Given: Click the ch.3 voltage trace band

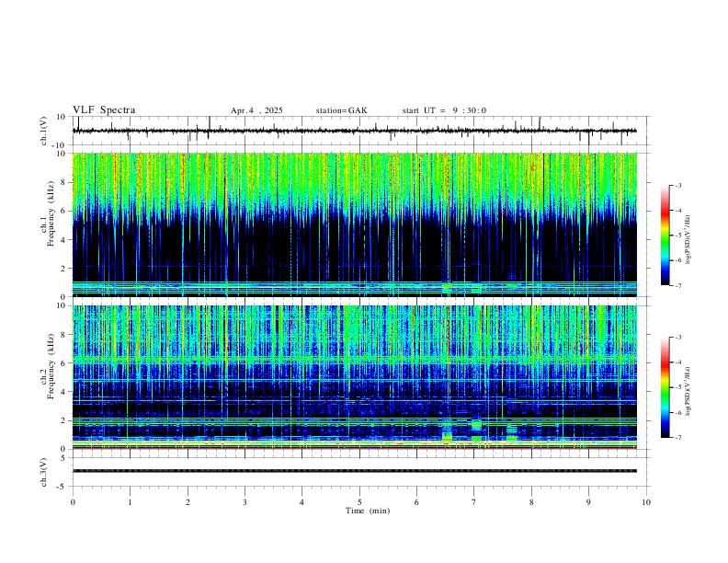Looking at the screenshot, I should [x=355, y=471].
